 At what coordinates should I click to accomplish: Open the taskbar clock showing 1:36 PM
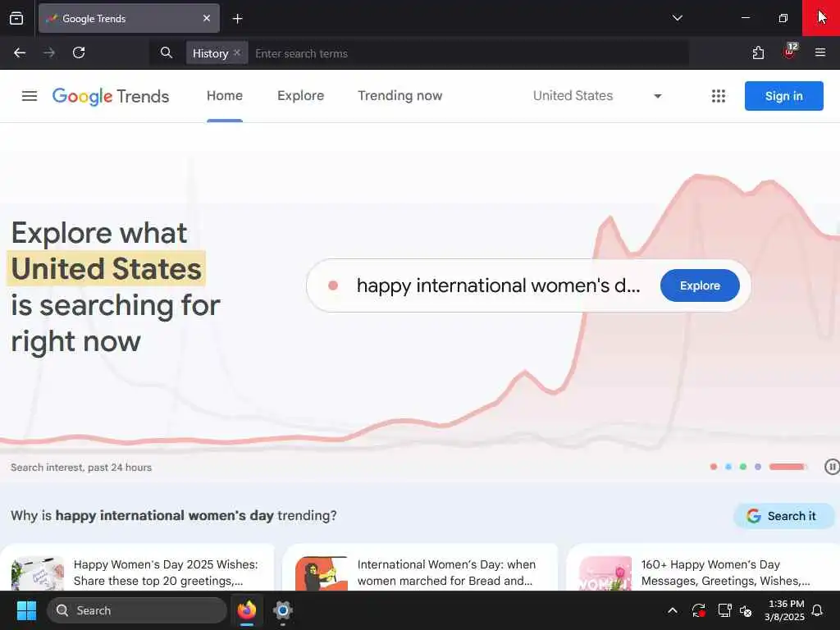tap(785, 610)
